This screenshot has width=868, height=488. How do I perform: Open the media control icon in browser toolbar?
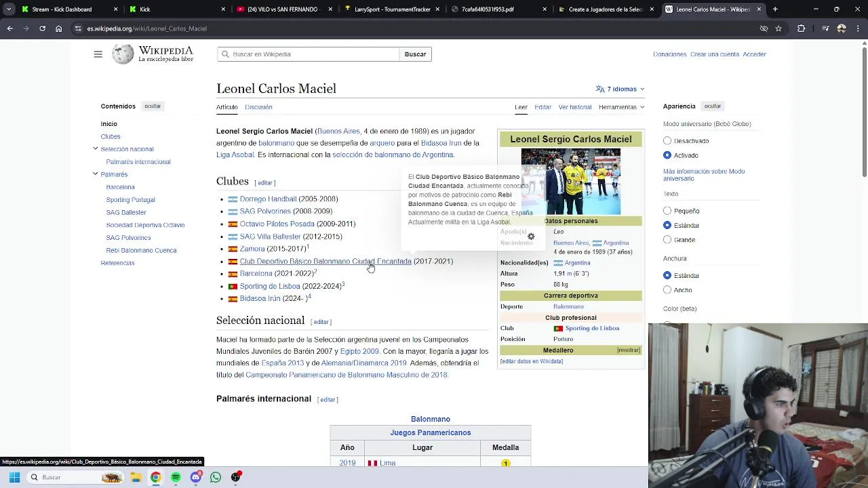(x=825, y=28)
